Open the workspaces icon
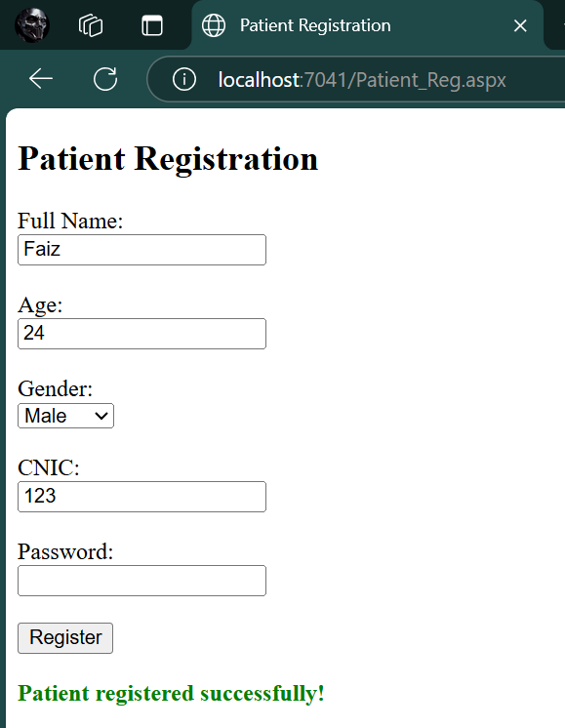 pos(91,25)
